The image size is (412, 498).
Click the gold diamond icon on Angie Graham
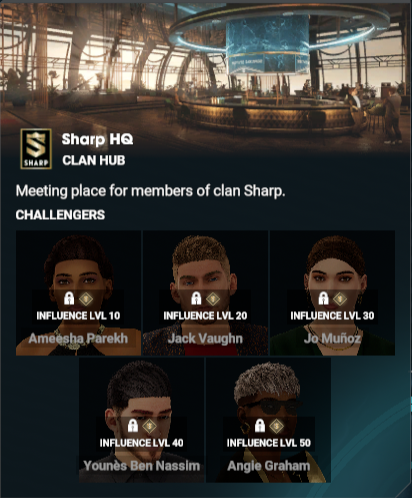pos(276,426)
